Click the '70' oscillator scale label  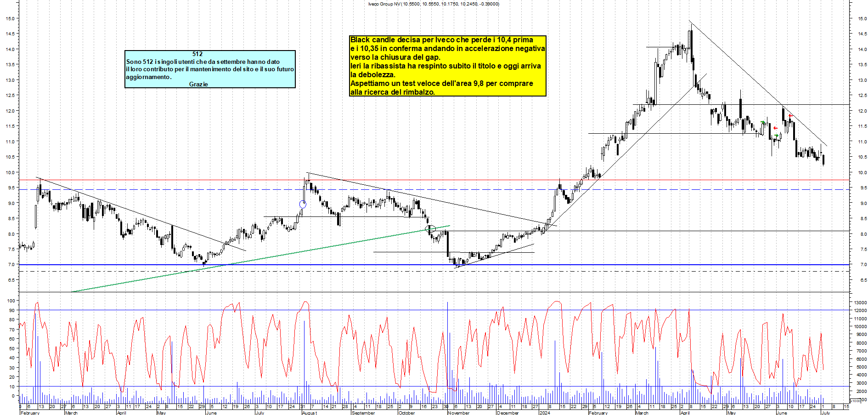click(x=12, y=329)
